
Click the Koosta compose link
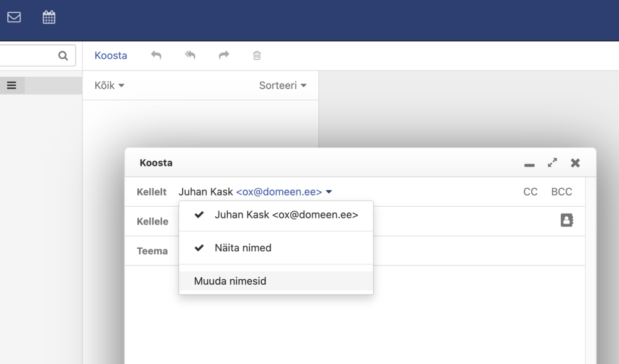111,56
